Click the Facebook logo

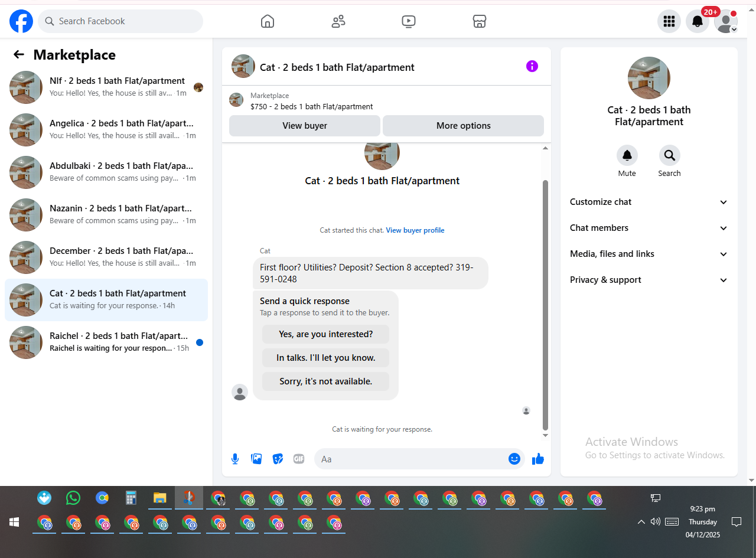tap(21, 21)
